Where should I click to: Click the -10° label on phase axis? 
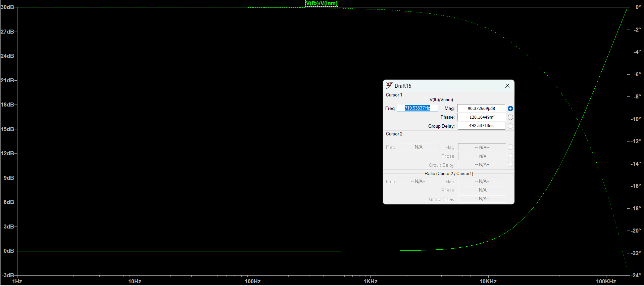coord(636,119)
